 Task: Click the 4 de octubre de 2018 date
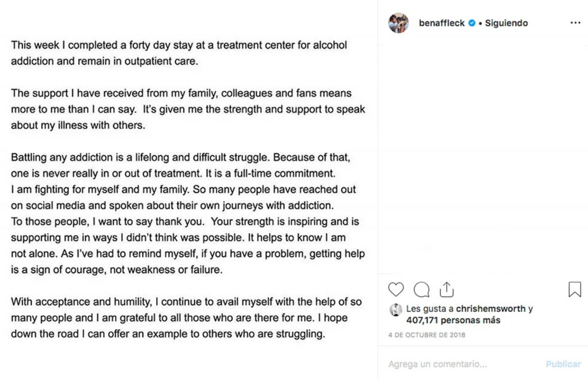pyautogui.click(x=427, y=335)
